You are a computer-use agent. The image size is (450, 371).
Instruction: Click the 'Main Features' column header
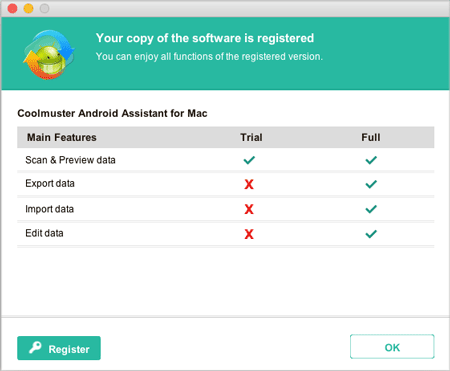click(x=62, y=137)
